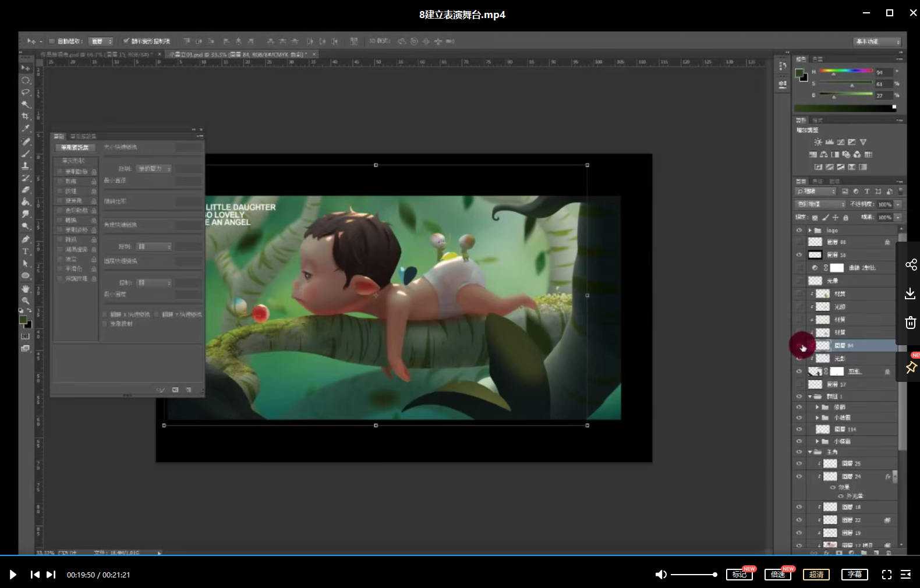Toggle the 自动选择 auto-select checkbox

(52, 41)
